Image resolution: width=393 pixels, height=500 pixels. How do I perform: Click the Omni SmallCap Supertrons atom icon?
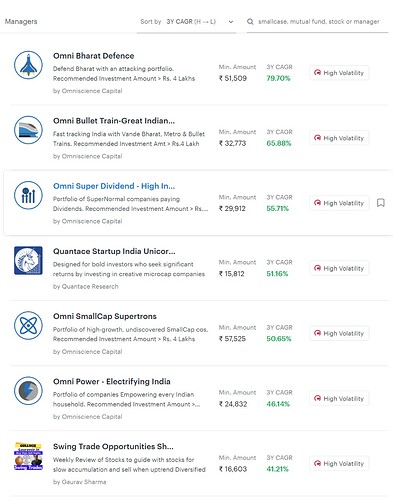click(x=28, y=325)
